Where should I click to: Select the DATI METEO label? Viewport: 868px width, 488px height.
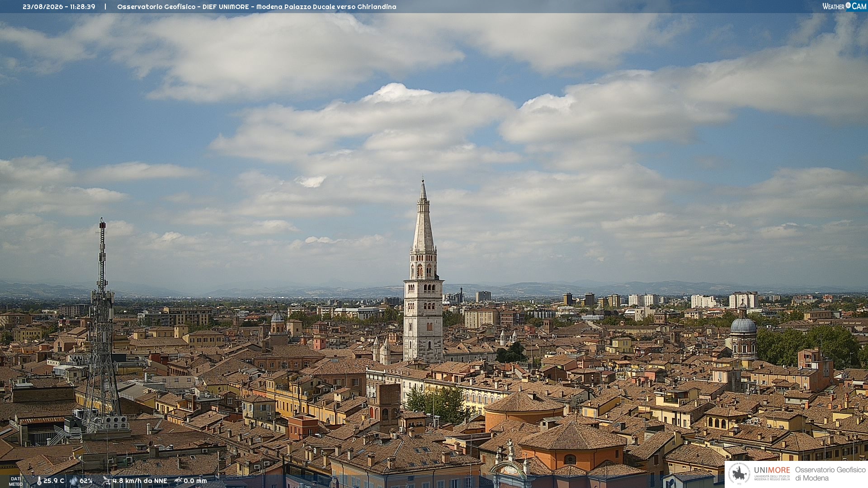(15, 481)
